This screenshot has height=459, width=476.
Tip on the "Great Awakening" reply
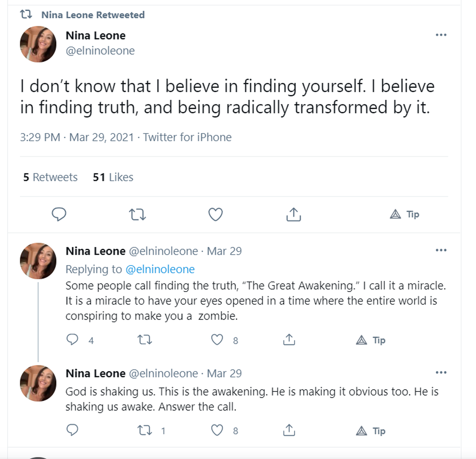coord(370,340)
